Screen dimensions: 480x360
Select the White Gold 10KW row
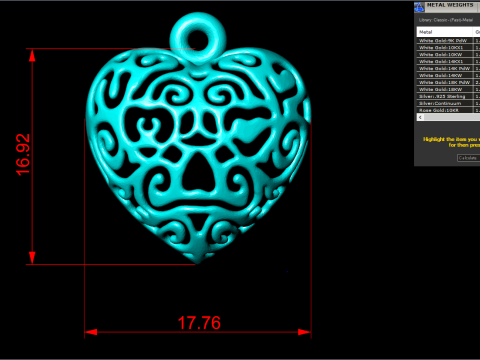(448, 55)
